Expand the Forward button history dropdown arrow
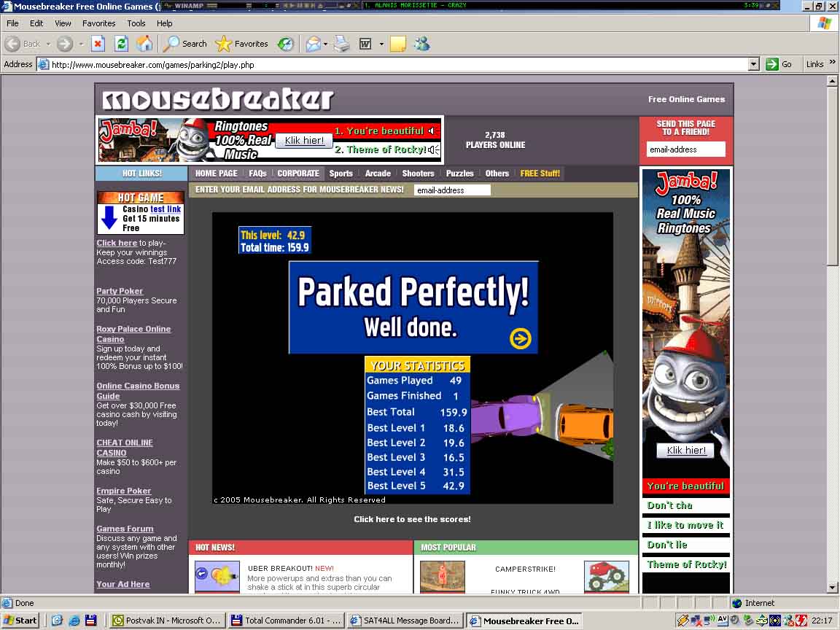This screenshot has width=840, height=630. 81,44
